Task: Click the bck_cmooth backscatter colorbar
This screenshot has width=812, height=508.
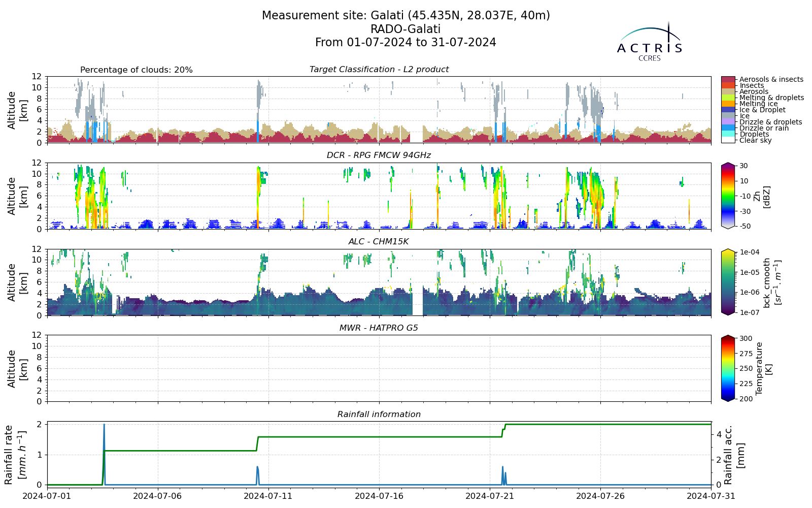Action: [728, 282]
